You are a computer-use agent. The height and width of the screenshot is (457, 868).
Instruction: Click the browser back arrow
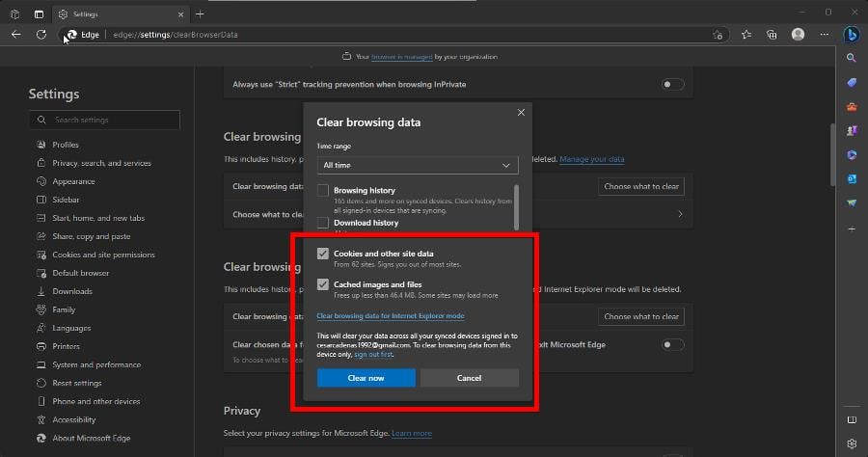[16, 35]
